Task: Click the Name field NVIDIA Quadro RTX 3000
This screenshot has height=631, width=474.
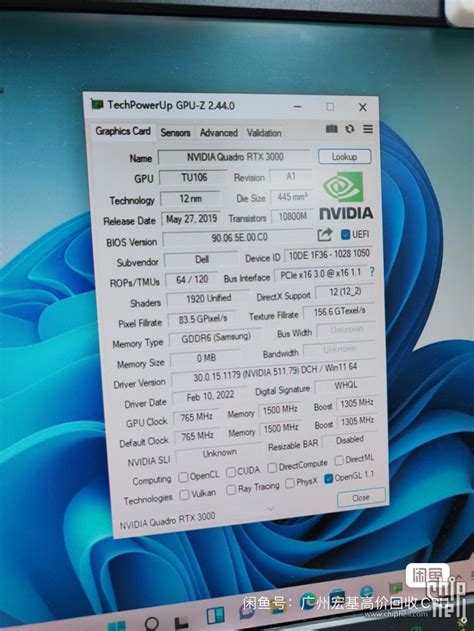Action: [x=235, y=157]
